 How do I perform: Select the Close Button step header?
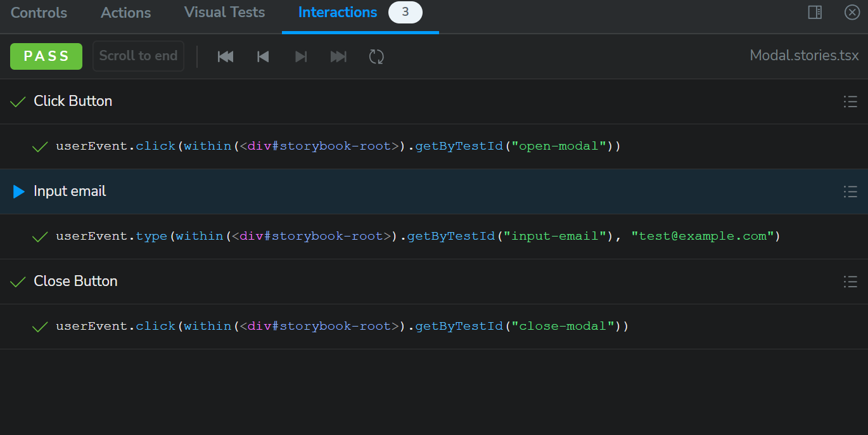[434, 282]
